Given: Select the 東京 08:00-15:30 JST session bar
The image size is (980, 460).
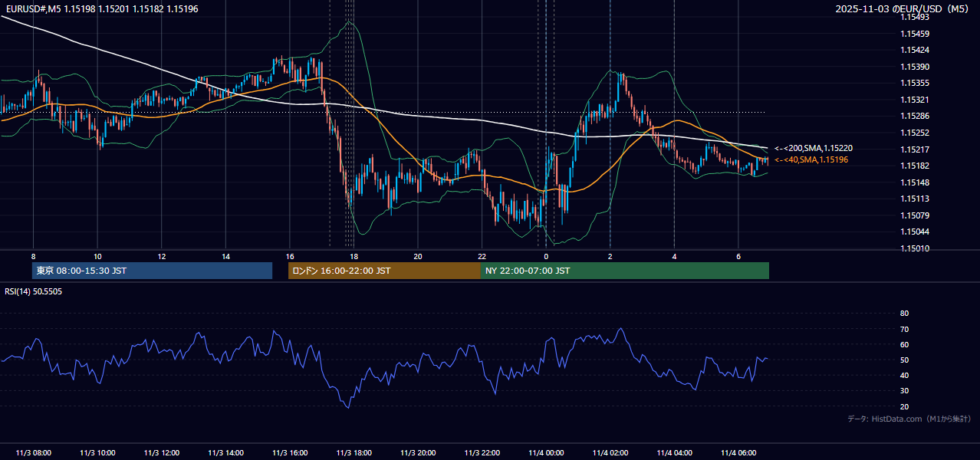Looking at the screenshot, I should [x=152, y=271].
